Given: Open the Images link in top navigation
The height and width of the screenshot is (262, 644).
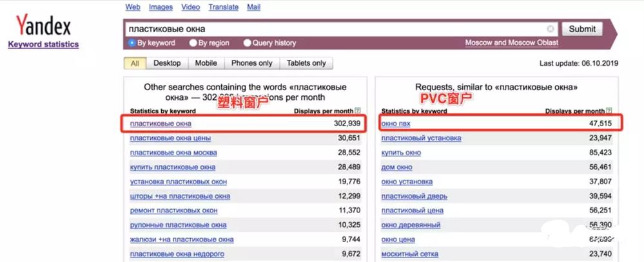Looking at the screenshot, I should (x=161, y=7).
